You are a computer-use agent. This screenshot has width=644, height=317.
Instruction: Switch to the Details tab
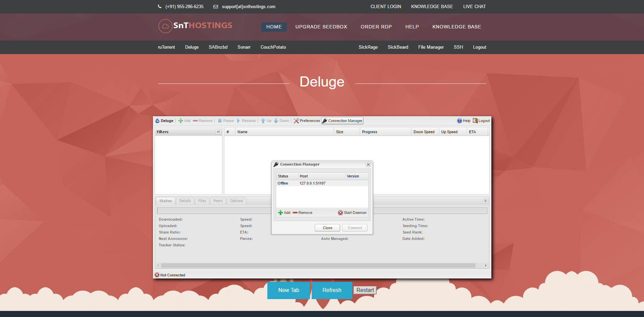click(x=185, y=201)
